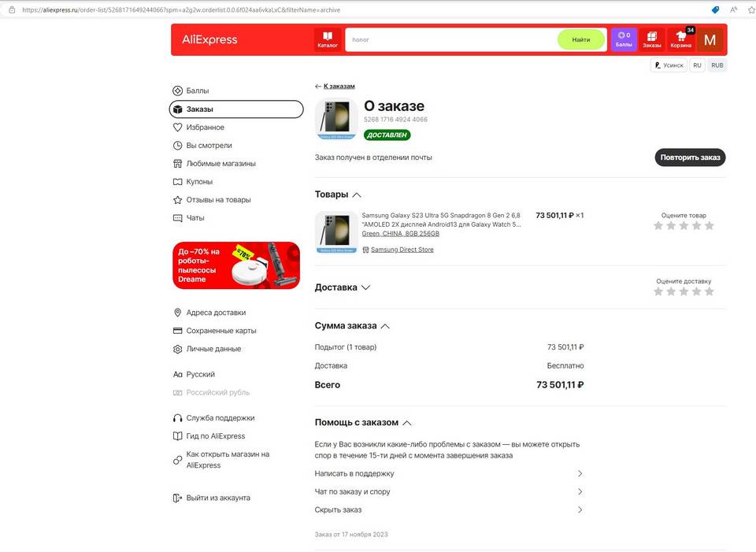Viewport: 756px width, 552px height.
Task: Go back via the К заказам link
Action: pos(339,87)
